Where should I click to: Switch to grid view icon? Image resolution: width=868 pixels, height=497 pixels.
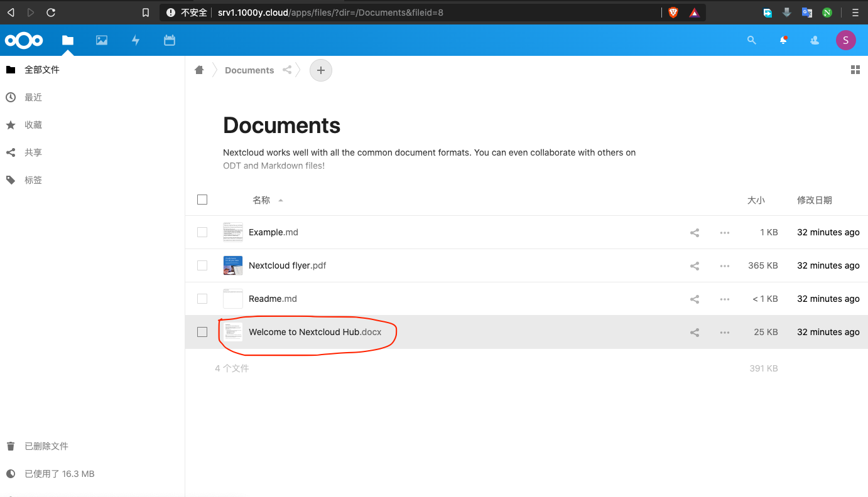855,70
